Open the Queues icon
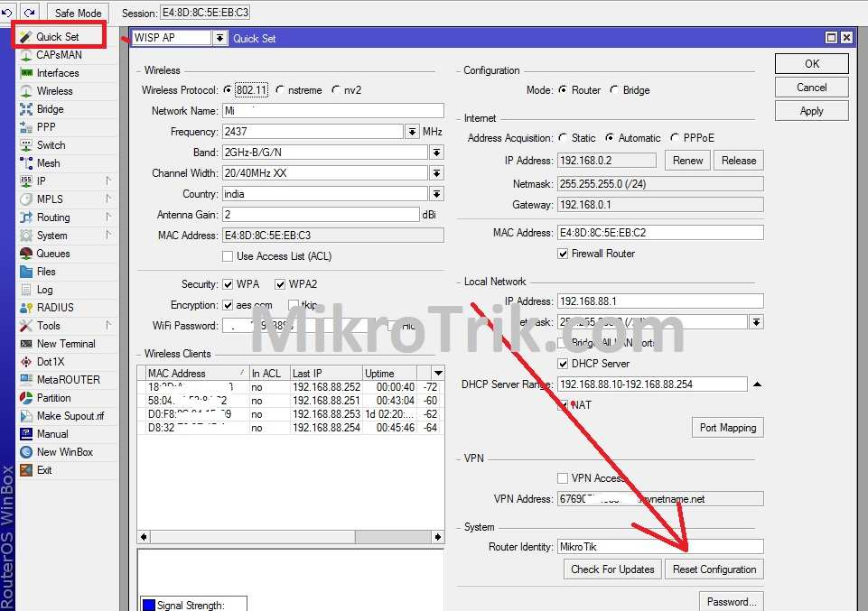This screenshot has height=611, width=868. [x=26, y=254]
